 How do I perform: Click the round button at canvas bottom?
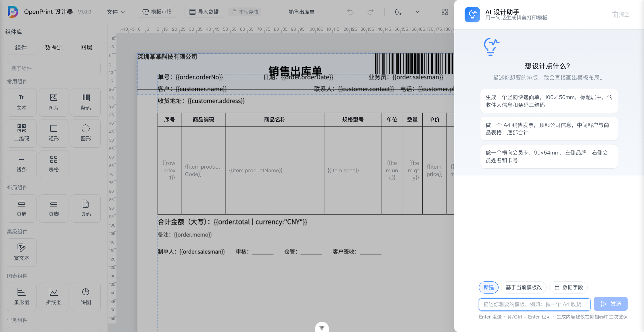322,327
